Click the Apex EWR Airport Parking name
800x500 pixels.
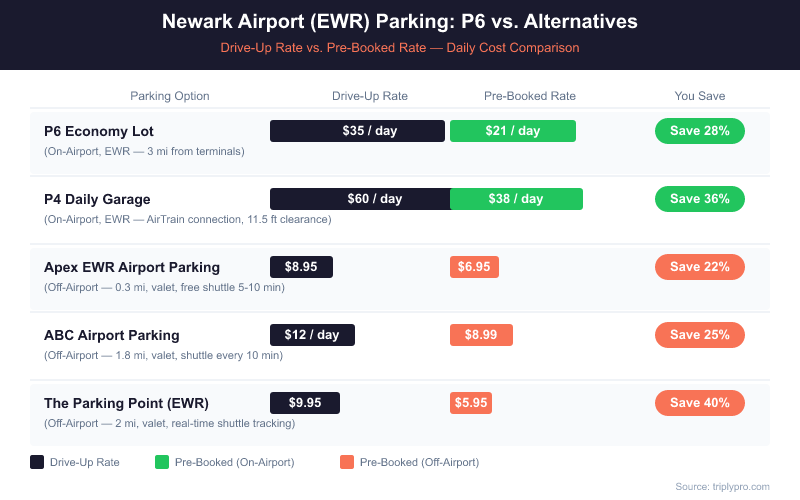132,267
